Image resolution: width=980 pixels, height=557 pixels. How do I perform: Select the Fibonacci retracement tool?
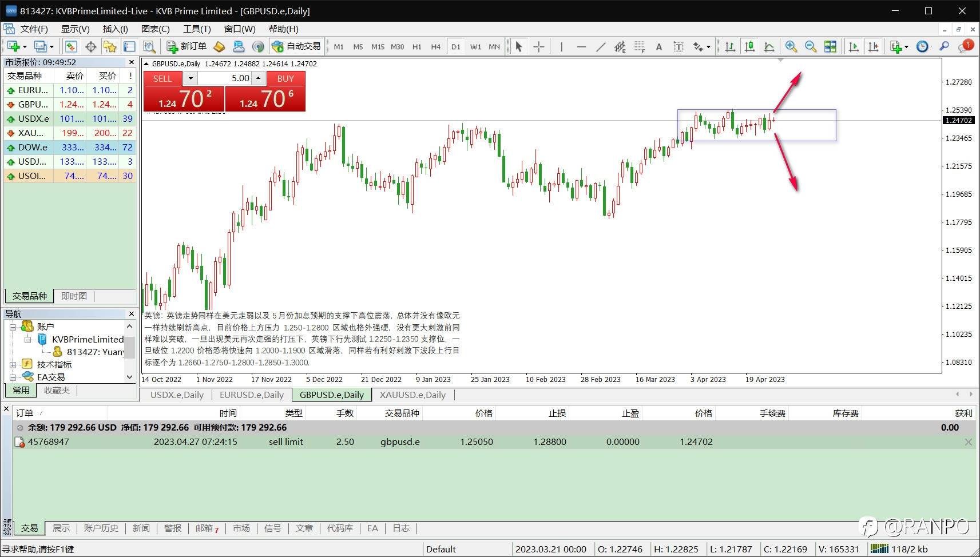[x=640, y=46]
